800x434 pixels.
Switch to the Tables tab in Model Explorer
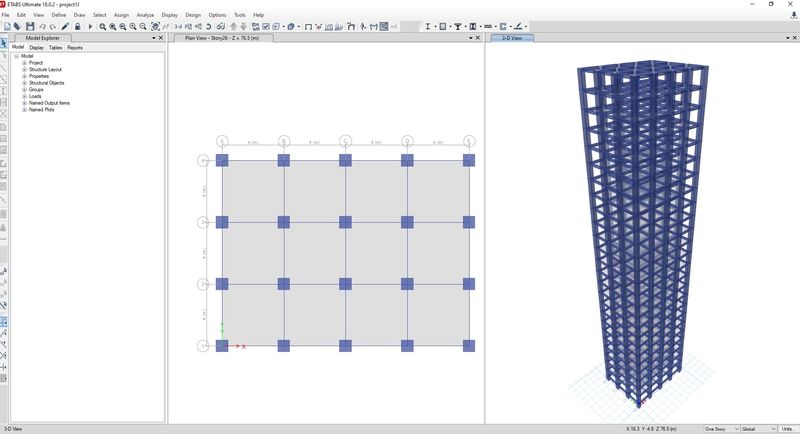coord(56,47)
